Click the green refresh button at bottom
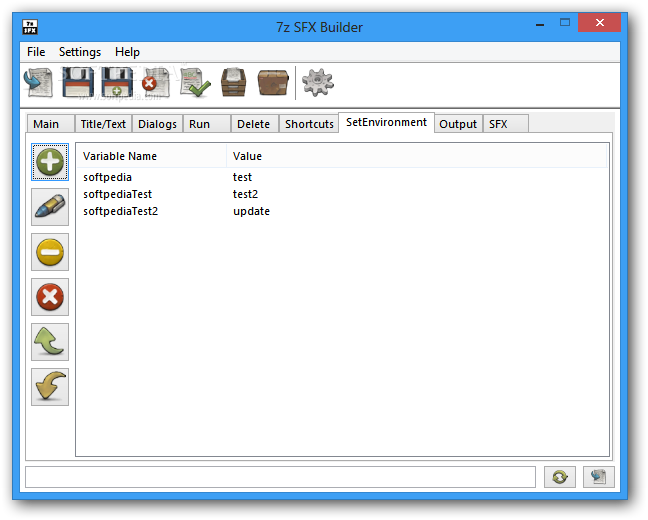648x520 pixels. pos(560,477)
